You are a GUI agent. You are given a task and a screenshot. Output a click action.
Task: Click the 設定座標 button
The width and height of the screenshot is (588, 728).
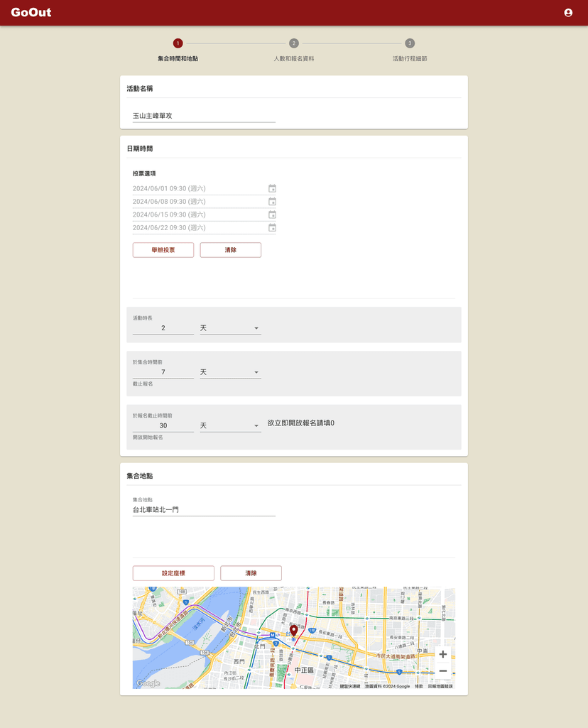coord(173,573)
